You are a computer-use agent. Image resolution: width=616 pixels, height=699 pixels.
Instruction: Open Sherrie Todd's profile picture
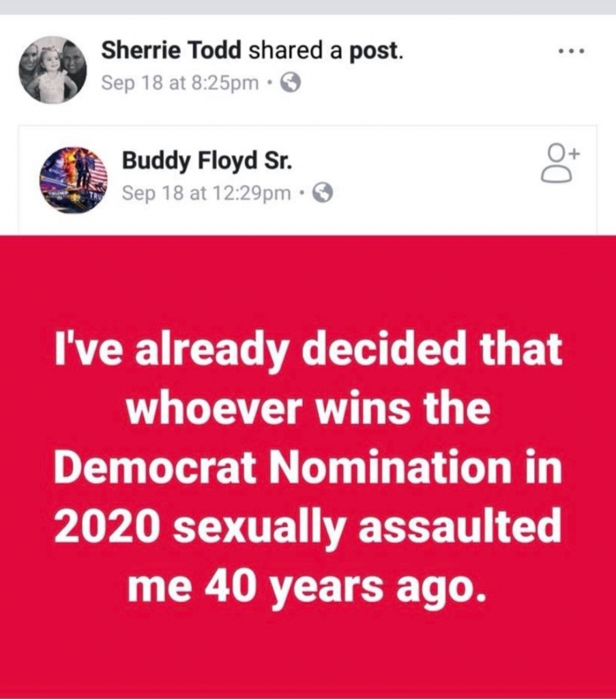(x=53, y=70)
